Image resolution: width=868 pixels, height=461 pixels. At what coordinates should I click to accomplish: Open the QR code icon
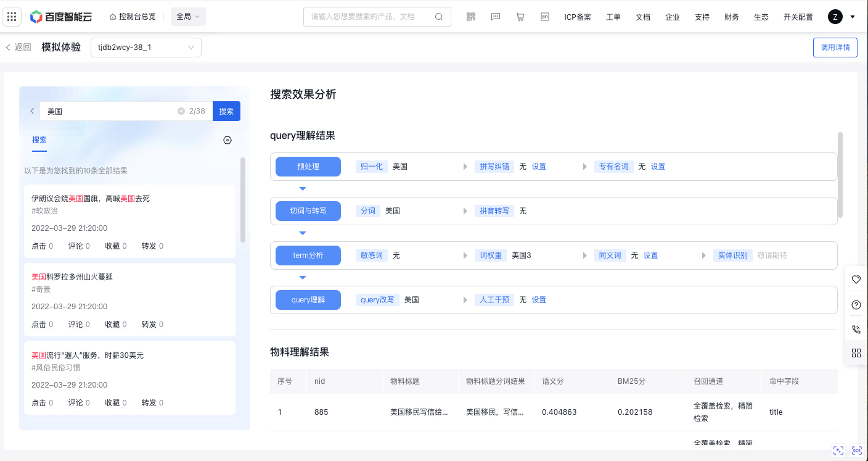[x=471, y=17]
